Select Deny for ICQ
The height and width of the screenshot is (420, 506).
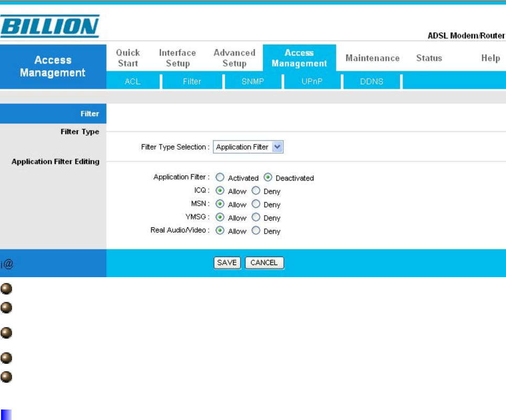(x=256, y=191)
